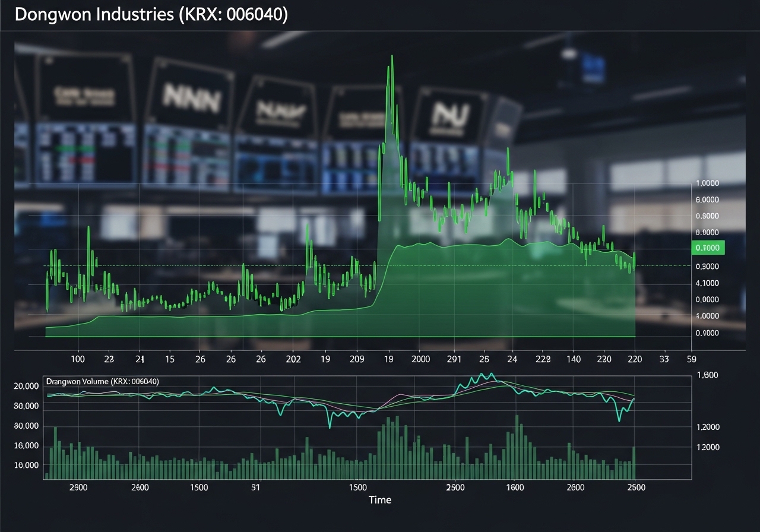This screenshot has height=532, width=760.
Task: Click the 100 label on price time axis
Action: 78,359
